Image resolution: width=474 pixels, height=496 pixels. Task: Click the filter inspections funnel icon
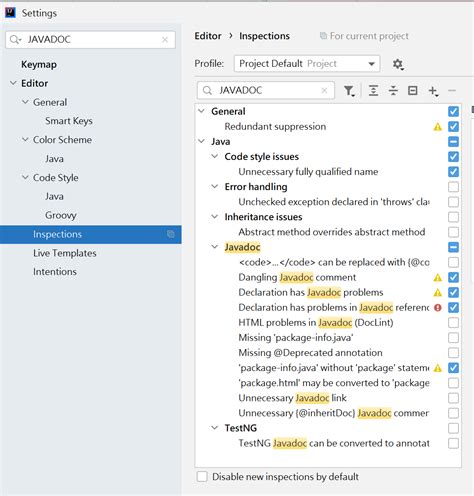[349, 91]
